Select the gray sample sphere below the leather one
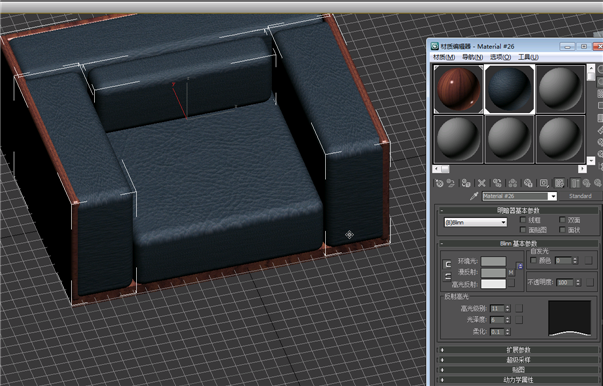603x386 pixels. click(510, 139)
